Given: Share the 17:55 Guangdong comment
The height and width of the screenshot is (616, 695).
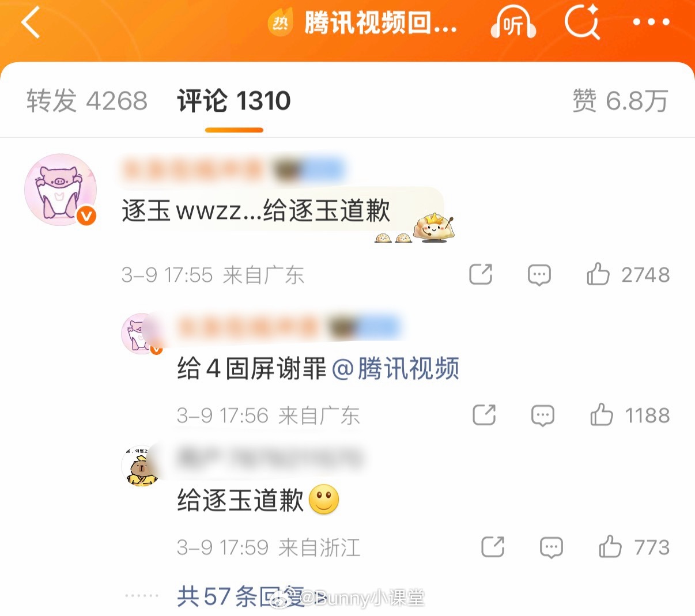Looking at the screenshot, I should coord(481,274).
